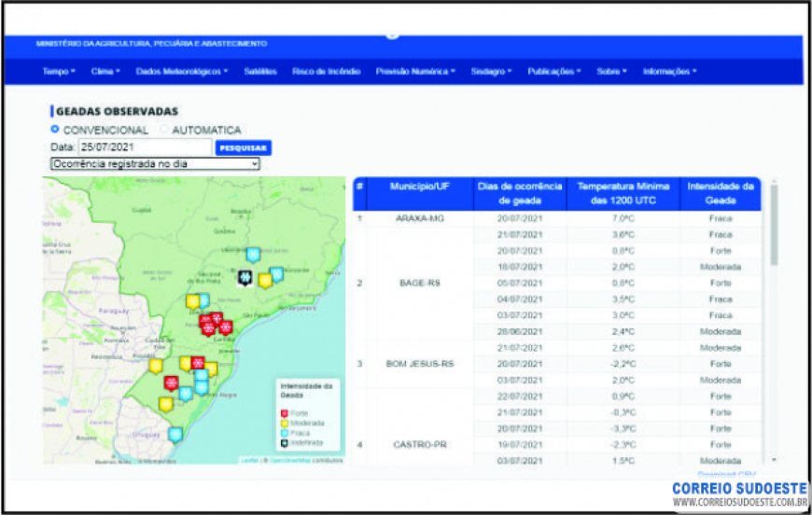Viewport: 812px width, 515px height.
Task: Follow the Leaflet attribution link
Action: pos(250,460)
